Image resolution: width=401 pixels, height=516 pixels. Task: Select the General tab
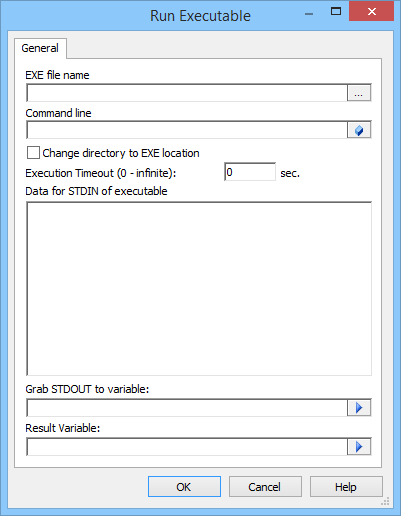(x=40, y=48)
